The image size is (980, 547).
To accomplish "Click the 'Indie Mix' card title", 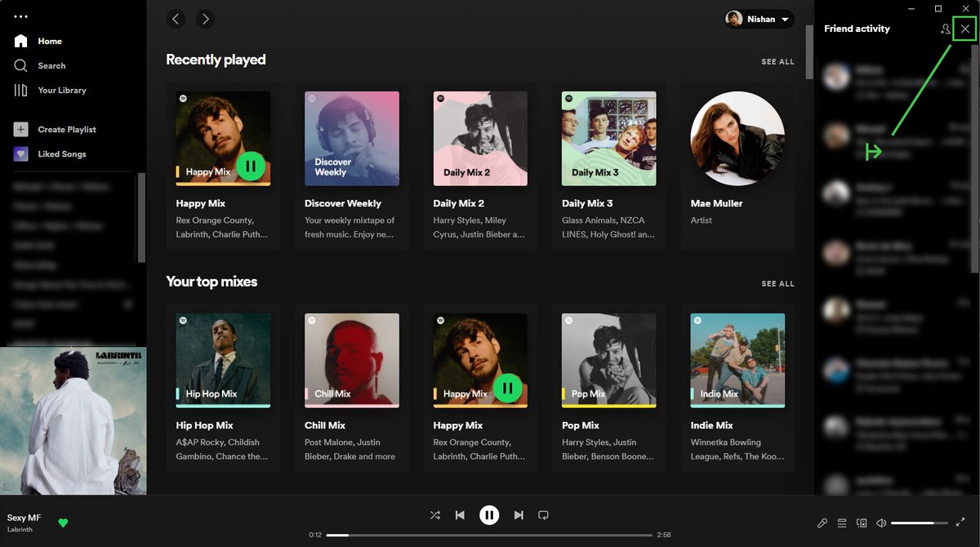I will pos(712,425).
